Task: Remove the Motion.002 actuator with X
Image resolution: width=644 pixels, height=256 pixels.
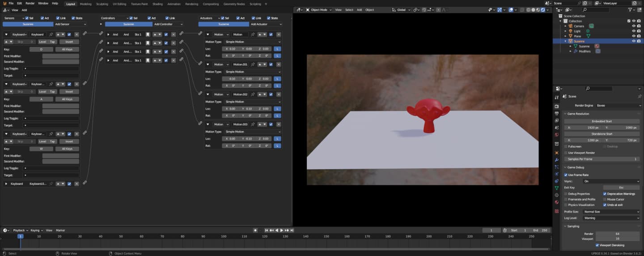Action: (x=279, y=94)
